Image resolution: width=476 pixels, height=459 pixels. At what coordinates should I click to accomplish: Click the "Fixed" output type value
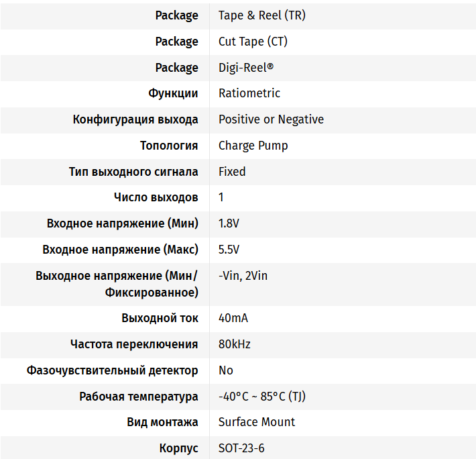(232, 172)
